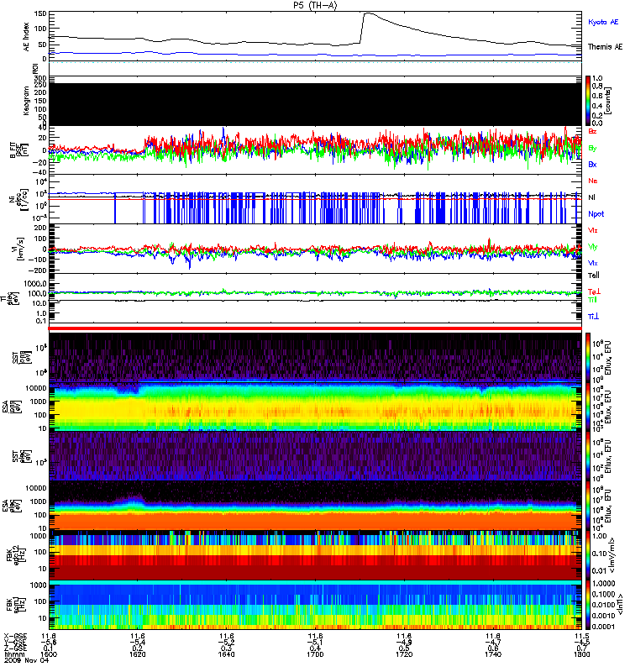This screenshot has width=630, height=672.
Task: Click the X-GSE value "11.5" at 1800
Action: tap(581, 636)
